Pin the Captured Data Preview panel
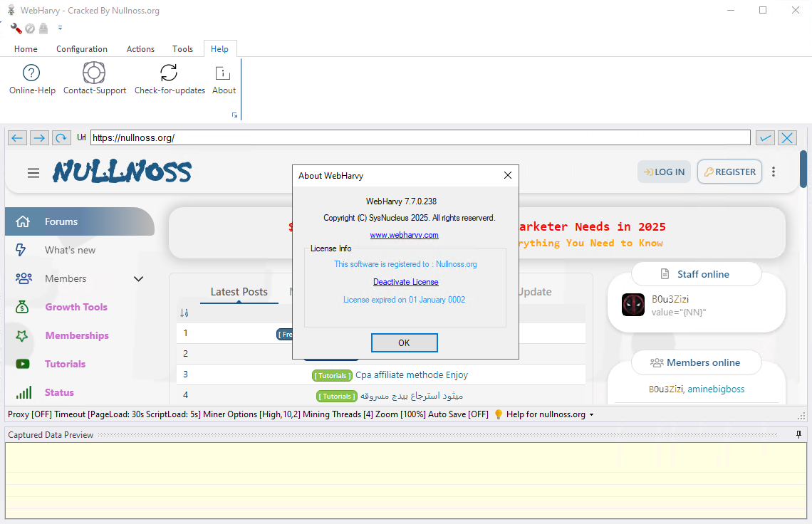The image size is (812, 524). [798, 435]
